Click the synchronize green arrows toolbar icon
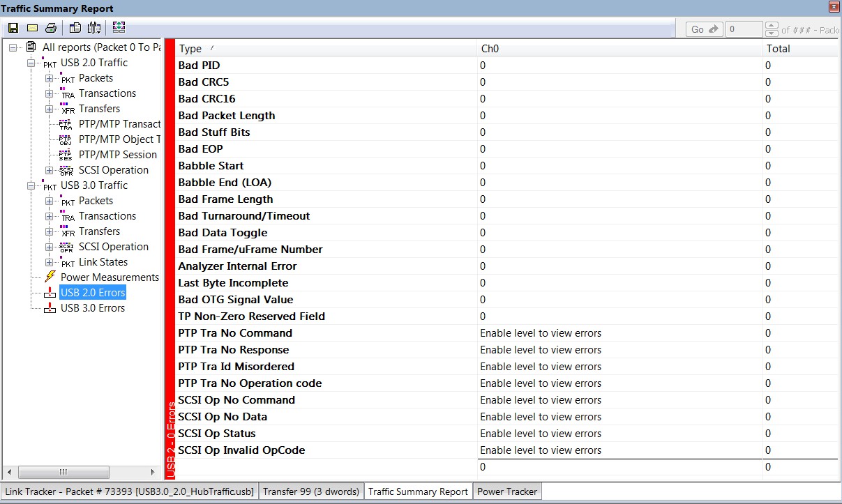Screen dimensions: 842x504 tap(119, 28)
